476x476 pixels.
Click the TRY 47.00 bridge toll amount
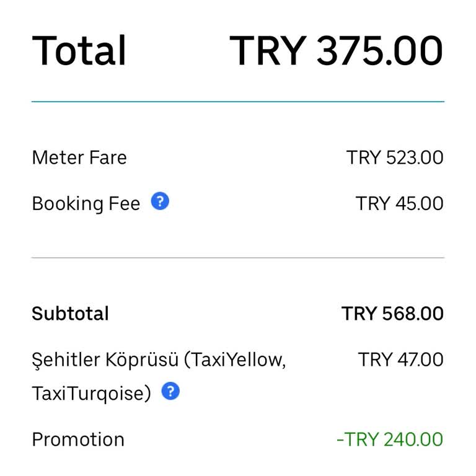pyautogui.click(x=400, y=359)
